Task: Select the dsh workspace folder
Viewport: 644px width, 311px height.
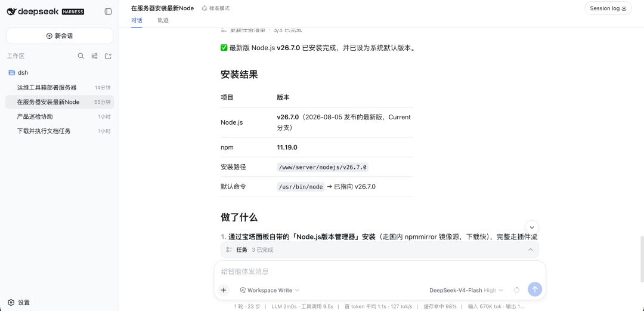Action: (x=60, y=72)
